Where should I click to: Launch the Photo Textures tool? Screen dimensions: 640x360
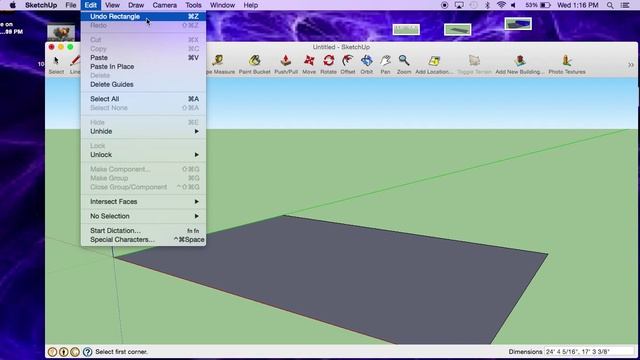click(567, 64)
